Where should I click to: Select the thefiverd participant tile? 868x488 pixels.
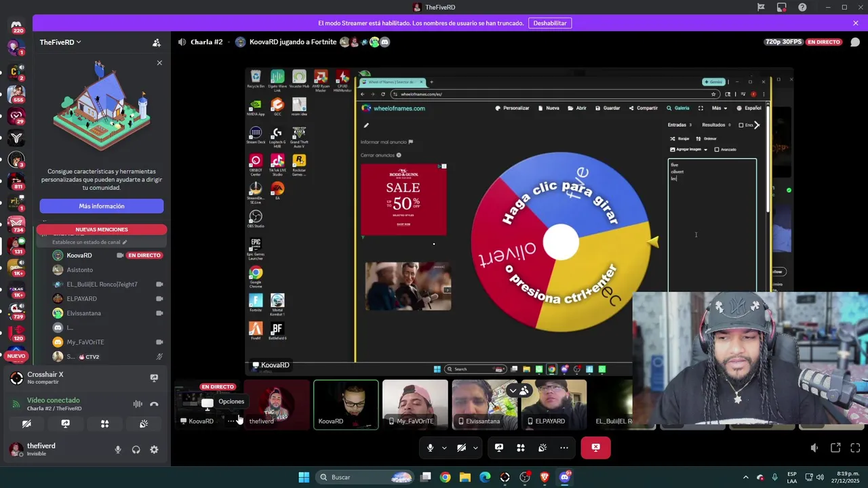coord(277,405)
